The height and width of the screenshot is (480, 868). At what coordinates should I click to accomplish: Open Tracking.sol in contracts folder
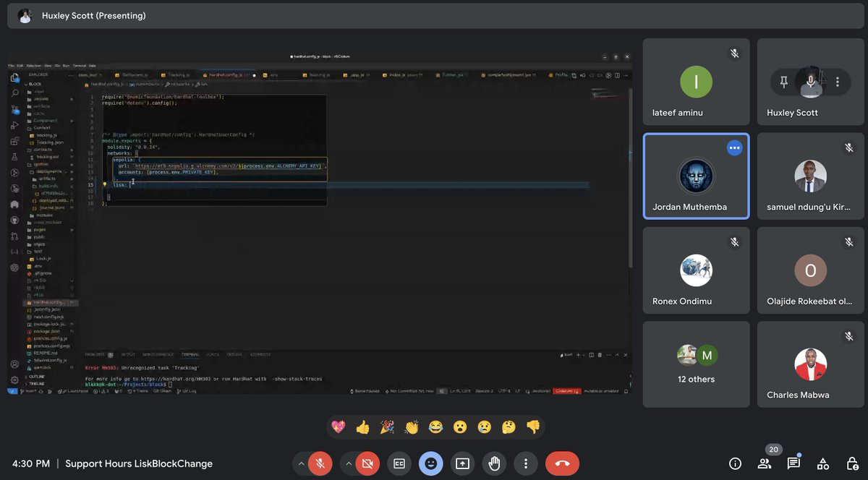coord(47,156)
